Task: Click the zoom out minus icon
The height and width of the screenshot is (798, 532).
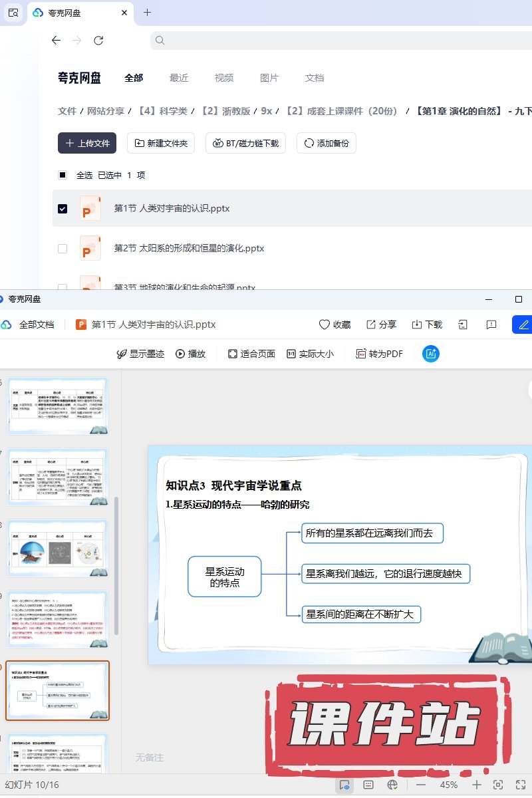Action: (x=420, y=785)
